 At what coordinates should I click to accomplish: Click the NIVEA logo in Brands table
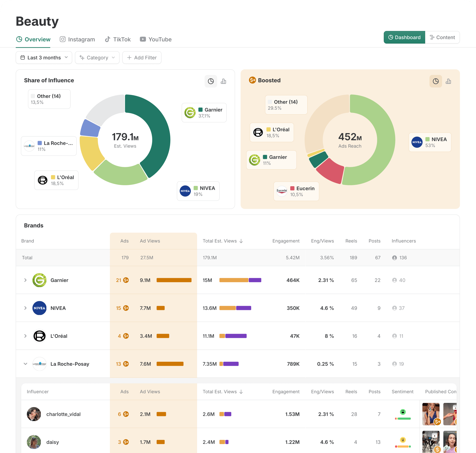tap(39, 308)
